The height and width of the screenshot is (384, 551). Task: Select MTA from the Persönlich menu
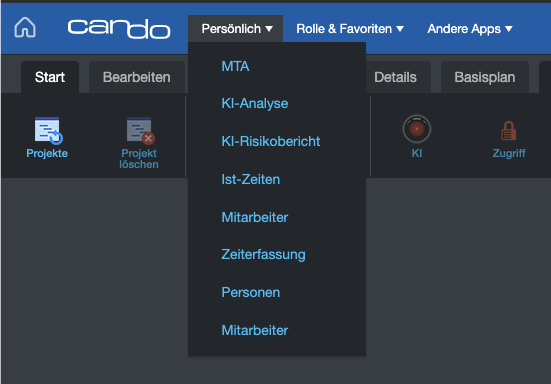coord(235,66)
